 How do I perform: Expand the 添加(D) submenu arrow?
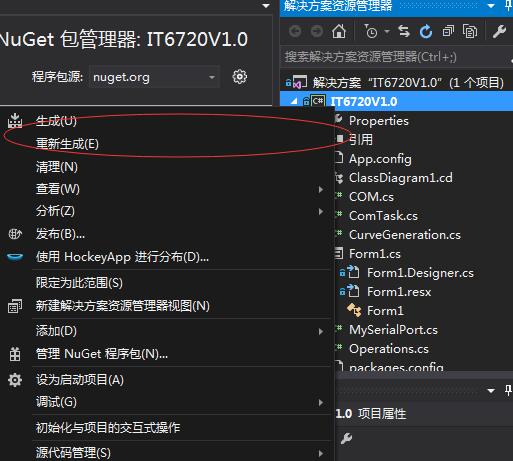click(x=321, y=331)
